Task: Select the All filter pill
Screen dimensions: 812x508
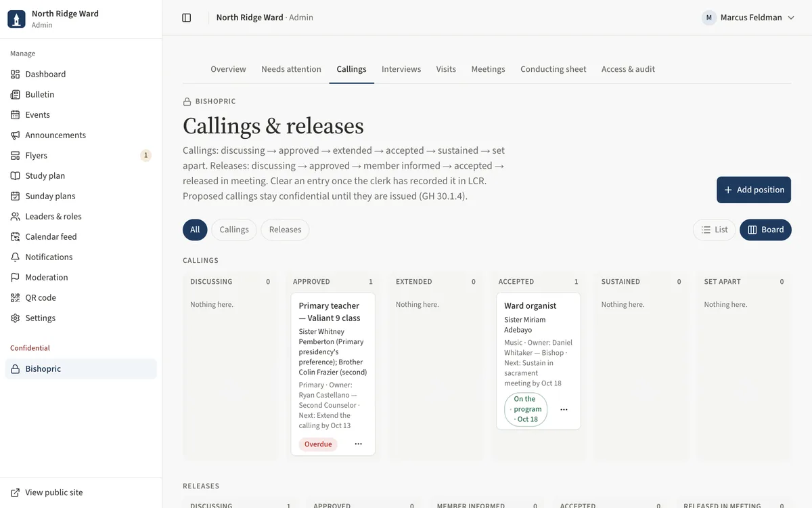Action: pyautogui.click(x=195, y=230)
